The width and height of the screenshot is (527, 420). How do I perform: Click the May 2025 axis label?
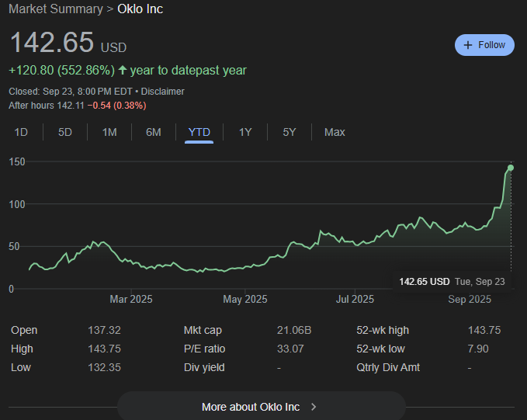[245, 300]
